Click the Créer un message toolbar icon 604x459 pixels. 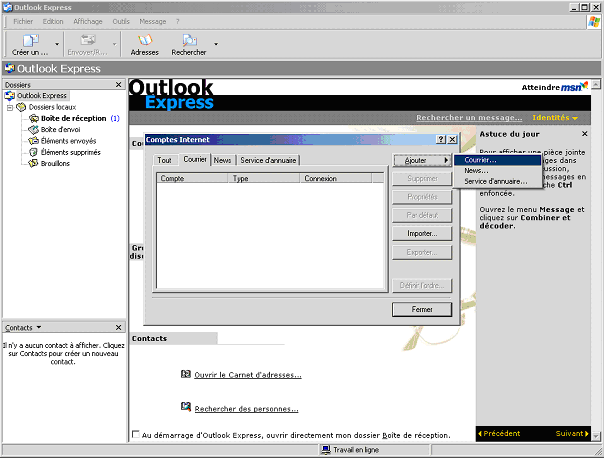pos(30,40)
